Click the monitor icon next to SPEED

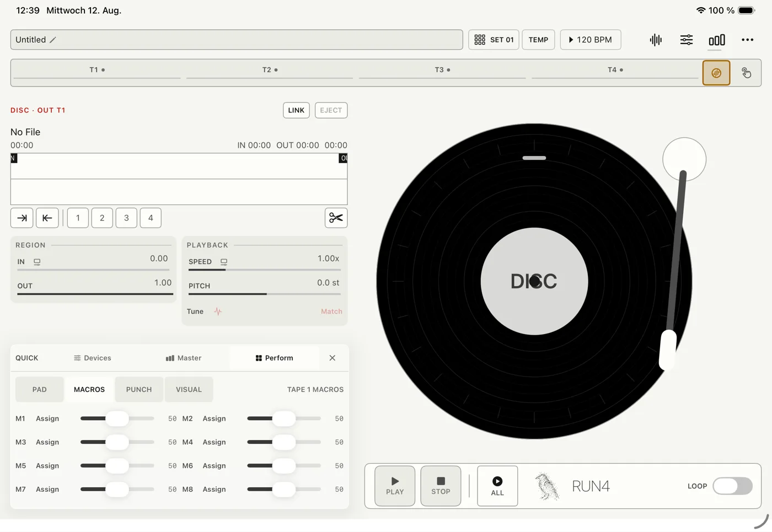pyautogui.click(x=224, y=262)
